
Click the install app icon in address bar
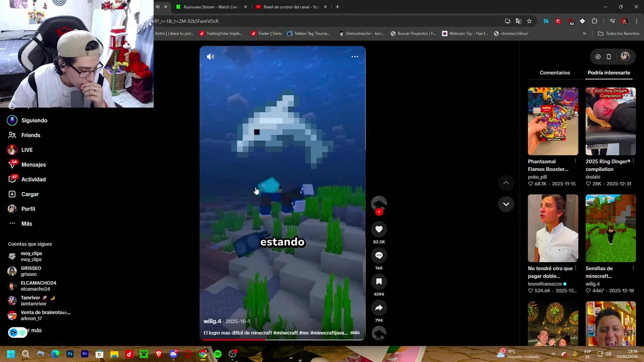[508, 21]
